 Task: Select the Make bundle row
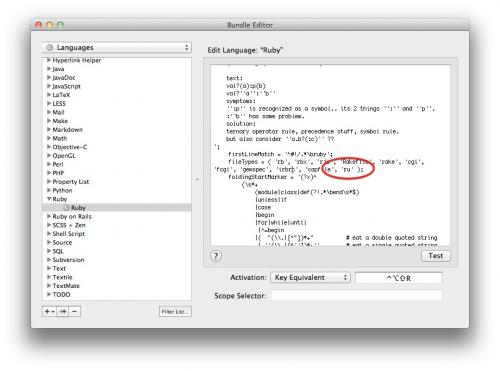click(117, 121)
